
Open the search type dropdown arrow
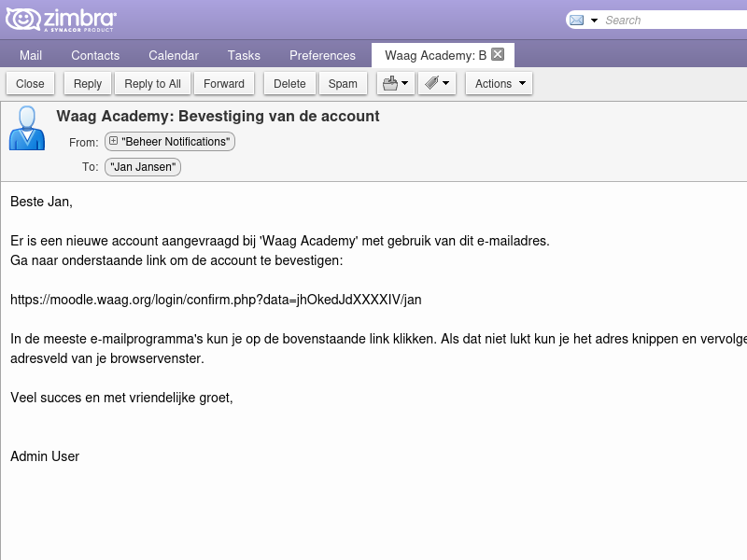pos(592,20)
